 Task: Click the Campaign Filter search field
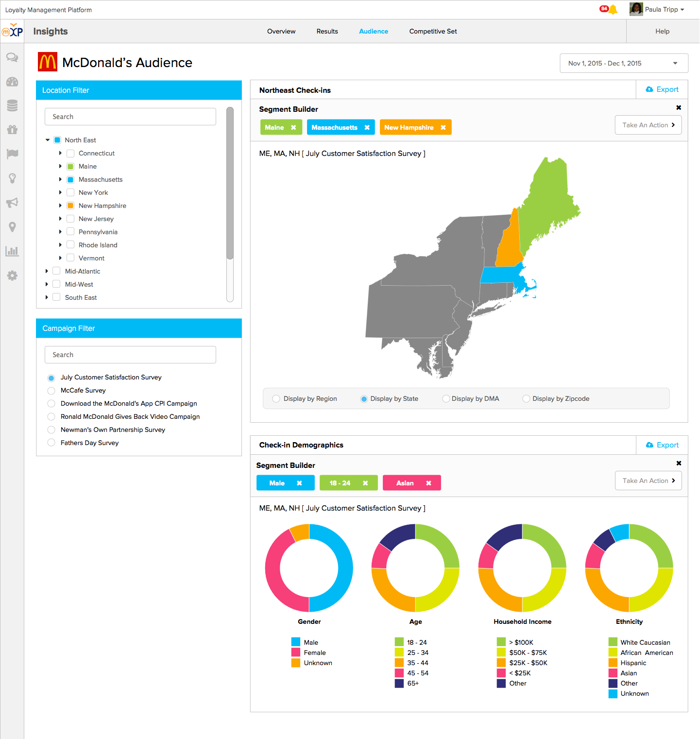130,355
